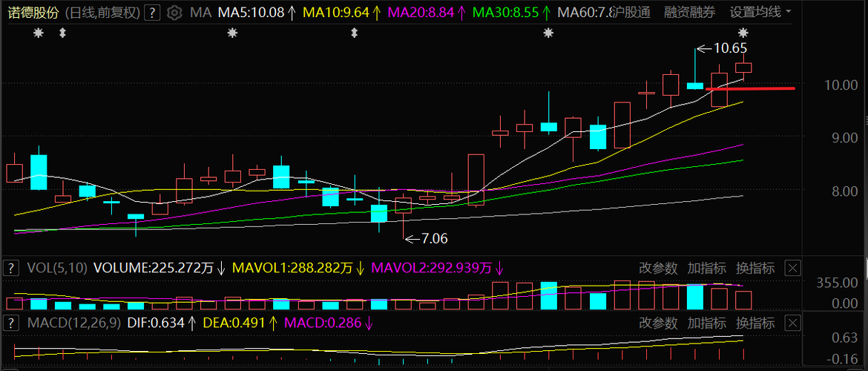
Task: Click the VOLUME:225.272万 value
Action: tap(154, 269)
